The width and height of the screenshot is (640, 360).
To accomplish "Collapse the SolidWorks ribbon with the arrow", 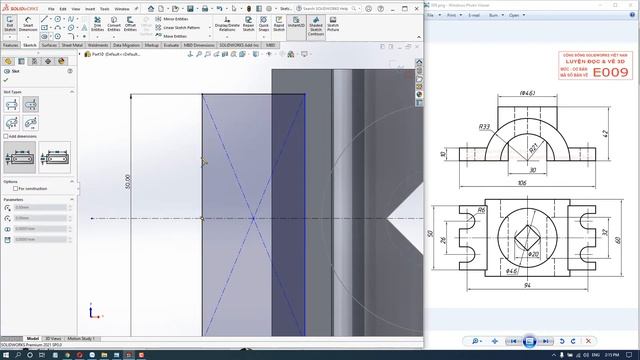I will [419, 37].
